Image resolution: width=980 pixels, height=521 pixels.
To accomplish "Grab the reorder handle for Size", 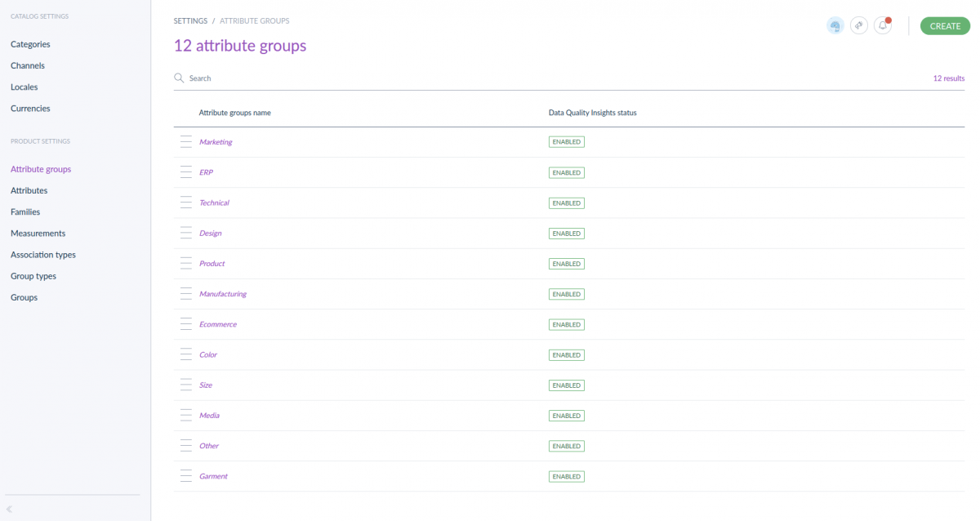I will point(185,385).
